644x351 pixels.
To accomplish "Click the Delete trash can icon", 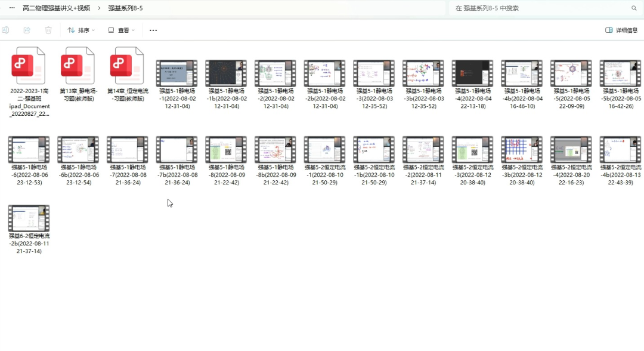I will pyautogui.click(x=48, y=30).
